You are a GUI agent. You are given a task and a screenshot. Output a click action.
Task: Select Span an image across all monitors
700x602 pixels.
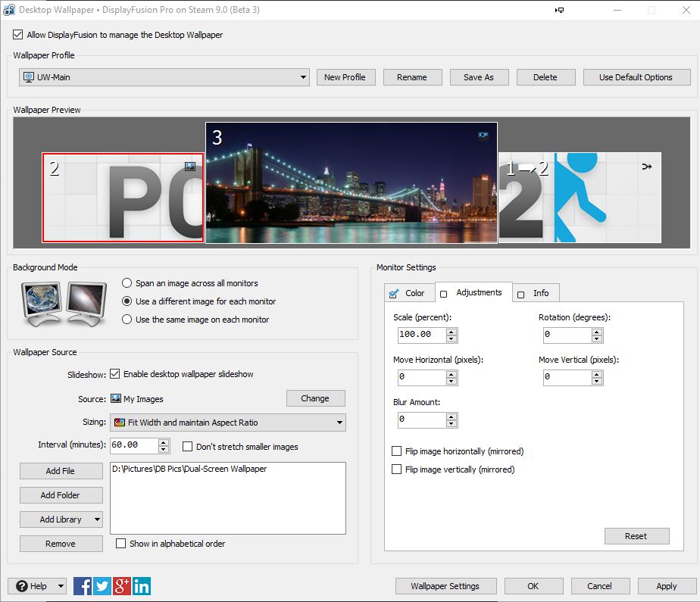pos(127,283)
